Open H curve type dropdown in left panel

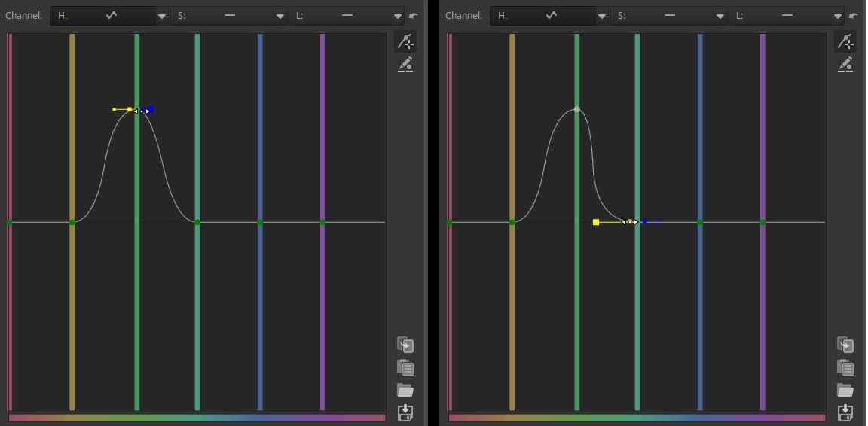click(162, 16)
